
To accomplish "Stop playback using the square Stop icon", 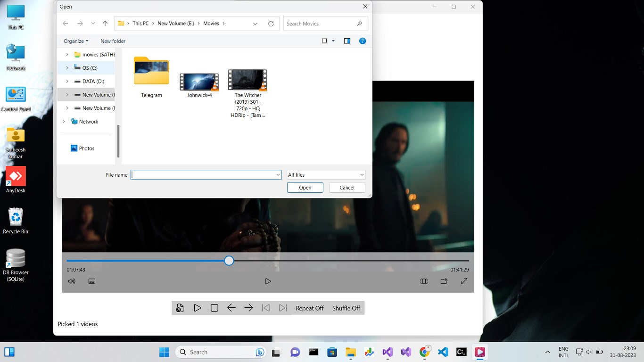I will 214,308.
